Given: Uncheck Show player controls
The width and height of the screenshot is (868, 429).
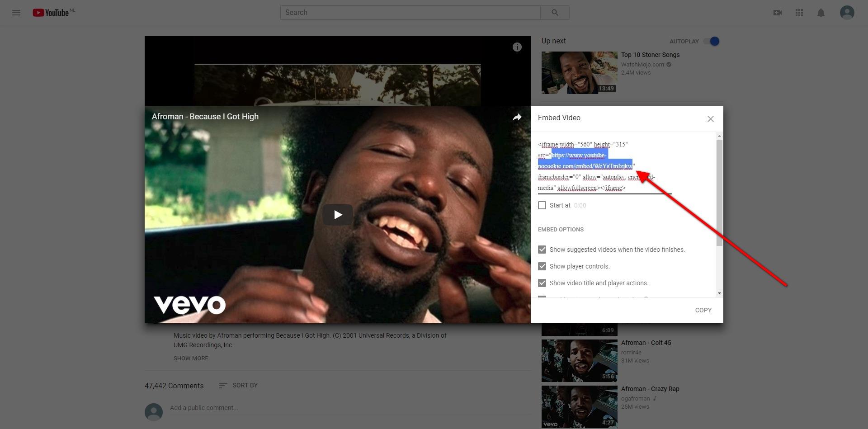Looking at the screenshot, I should [x=542, y=266].
